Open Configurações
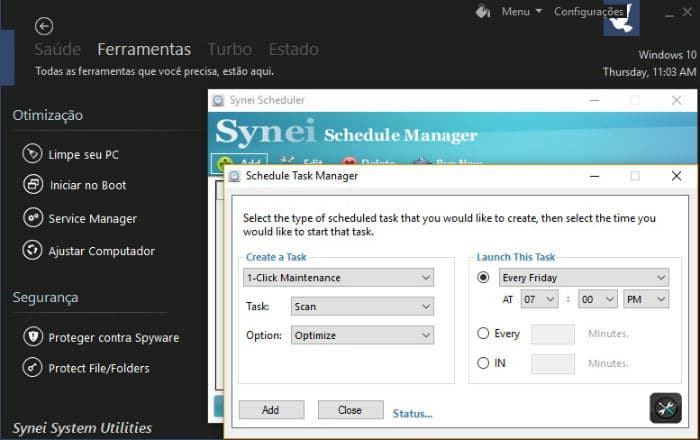This screenshot has height=440, width=700. (x=588, y=12)
